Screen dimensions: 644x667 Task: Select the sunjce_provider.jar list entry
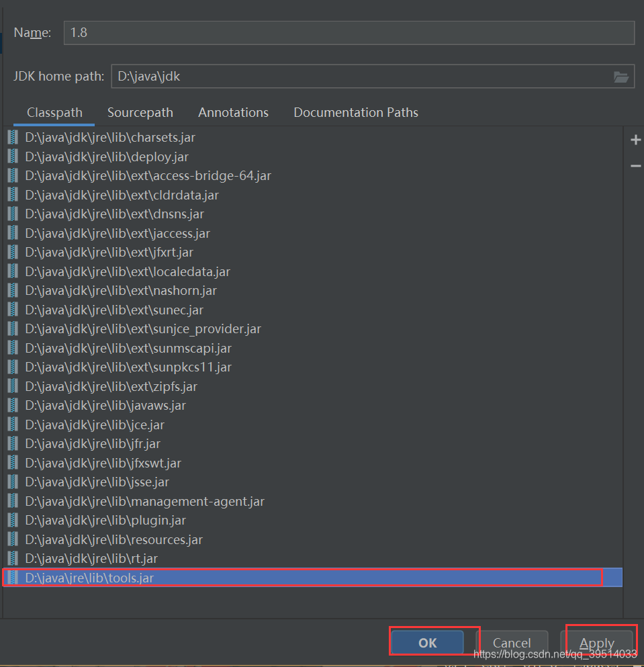coord(143,328)
